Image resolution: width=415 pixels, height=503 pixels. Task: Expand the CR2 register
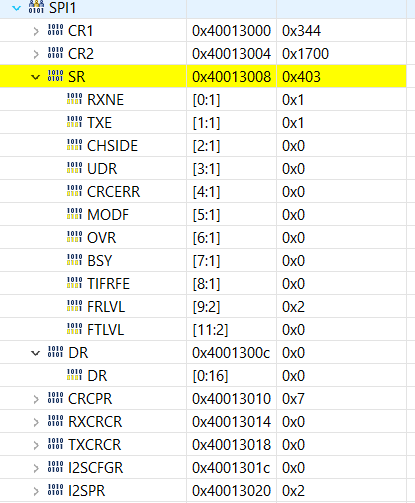[x=36, y=54]
